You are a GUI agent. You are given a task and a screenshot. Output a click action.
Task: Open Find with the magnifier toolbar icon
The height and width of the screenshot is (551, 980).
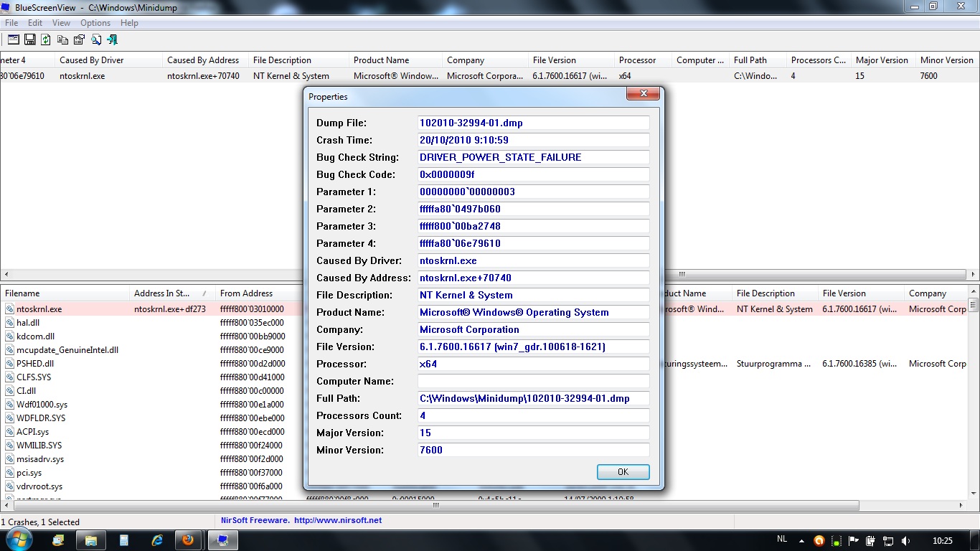coord(95,39)
